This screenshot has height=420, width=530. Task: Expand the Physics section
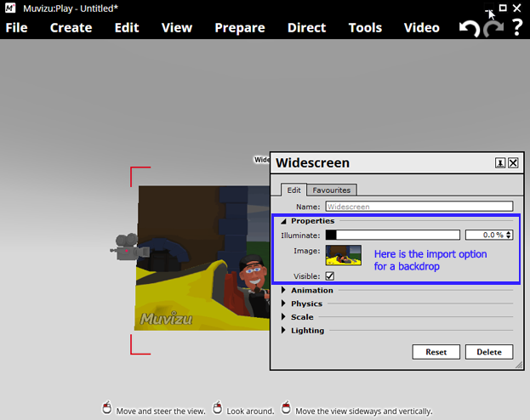click(283, 304)
